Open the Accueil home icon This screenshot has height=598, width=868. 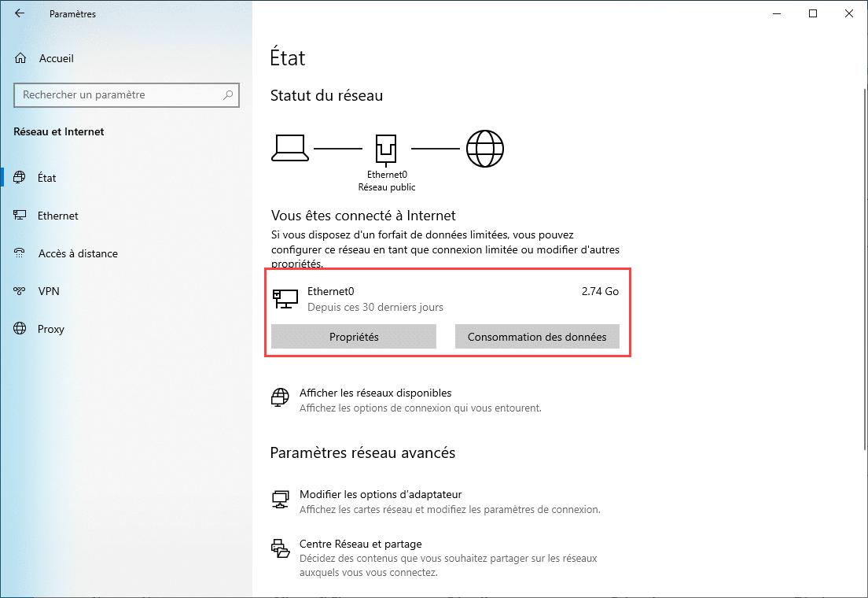click(x=20, y=58)
